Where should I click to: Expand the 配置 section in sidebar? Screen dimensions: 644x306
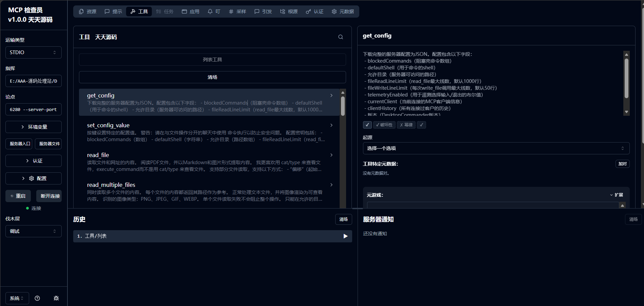click(34, 178)
